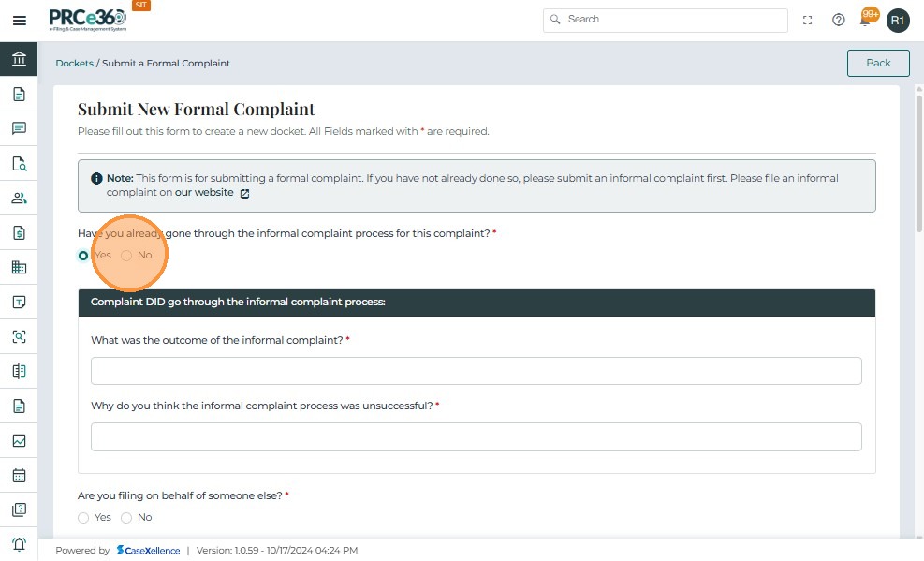Open the chat messages sidebar icon
Image resolution: width=924 pixels, height=561 pixels.
click(x=19, y=128)
